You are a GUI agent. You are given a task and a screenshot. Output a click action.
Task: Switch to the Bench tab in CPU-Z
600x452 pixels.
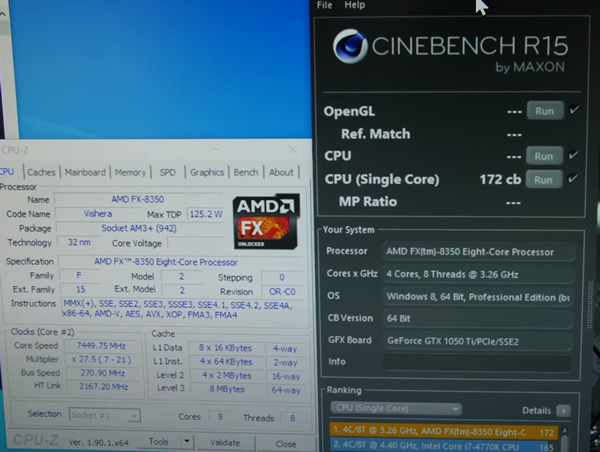(246, 173)
